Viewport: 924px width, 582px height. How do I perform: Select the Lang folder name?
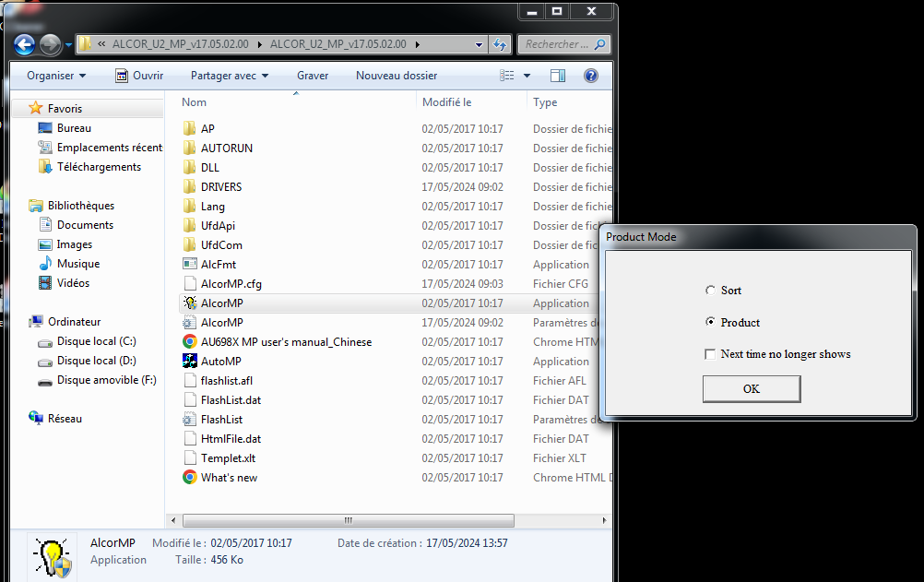[x=213, y=207]
